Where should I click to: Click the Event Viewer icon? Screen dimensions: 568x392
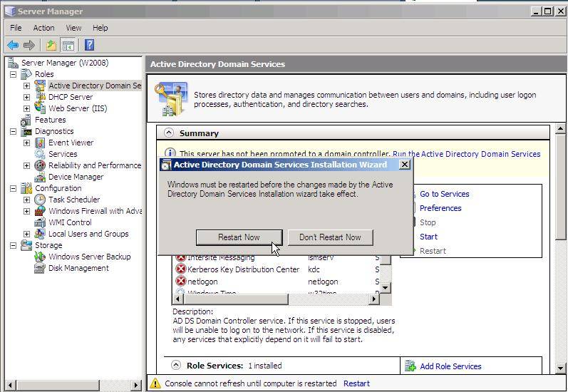[40, 143]
